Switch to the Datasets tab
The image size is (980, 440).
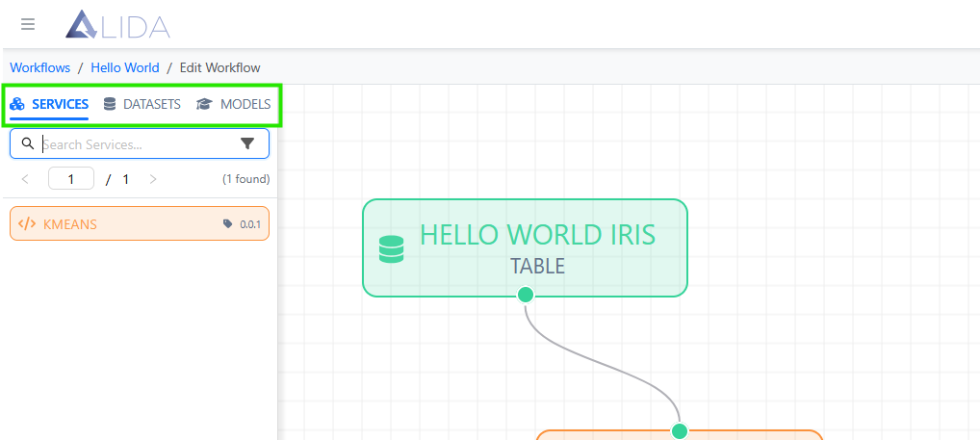coord(142,104)
